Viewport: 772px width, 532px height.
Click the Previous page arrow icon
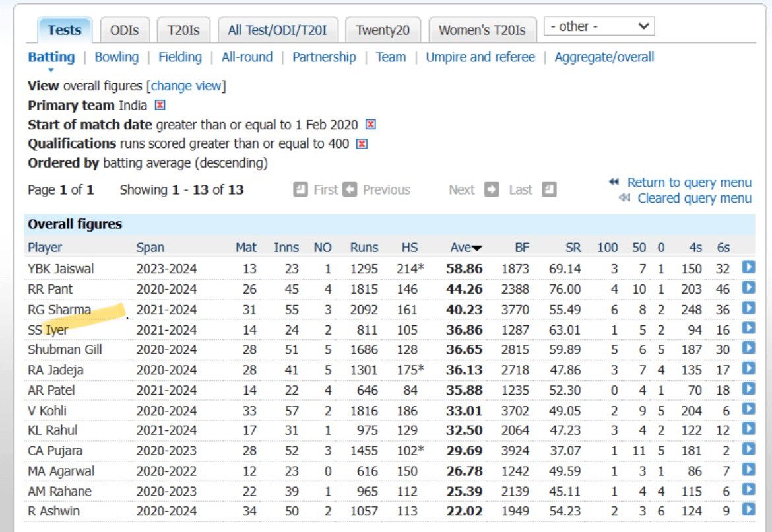coord(350,189)
